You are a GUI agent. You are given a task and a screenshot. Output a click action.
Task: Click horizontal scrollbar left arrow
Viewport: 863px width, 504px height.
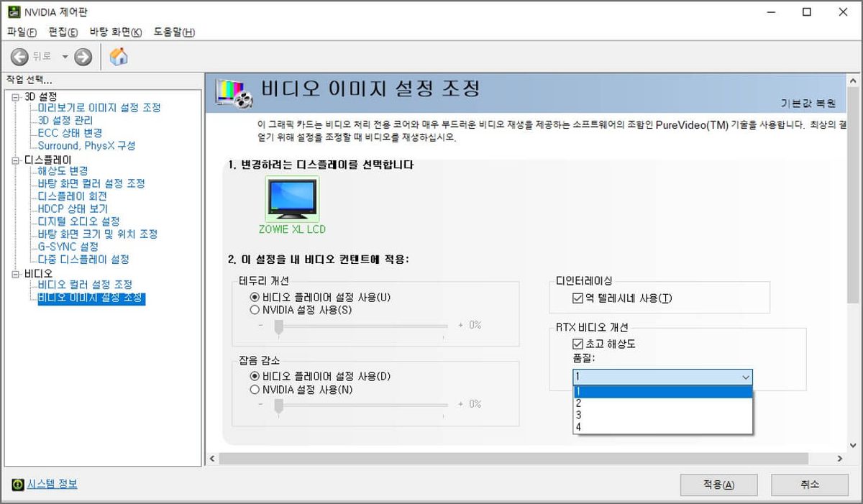coord(212,458)
